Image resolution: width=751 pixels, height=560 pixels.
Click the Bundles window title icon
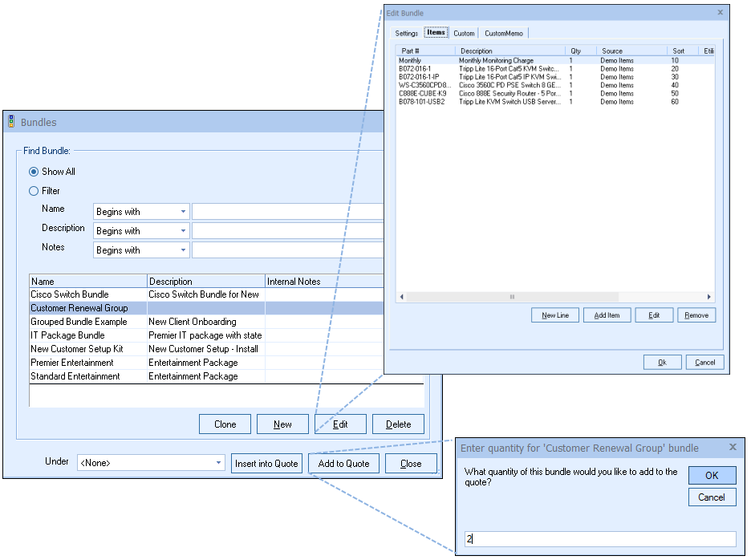[x=11, y=122]
